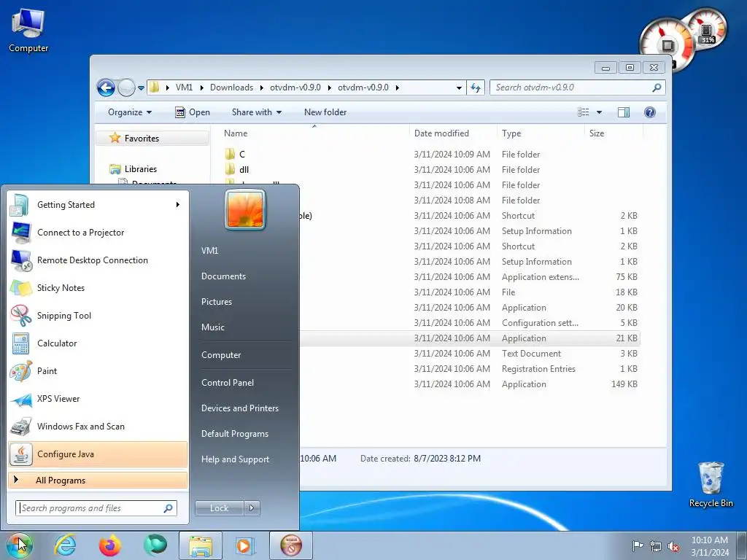
Task: Open Computer from Start menu
Action: tap(221, 355)
